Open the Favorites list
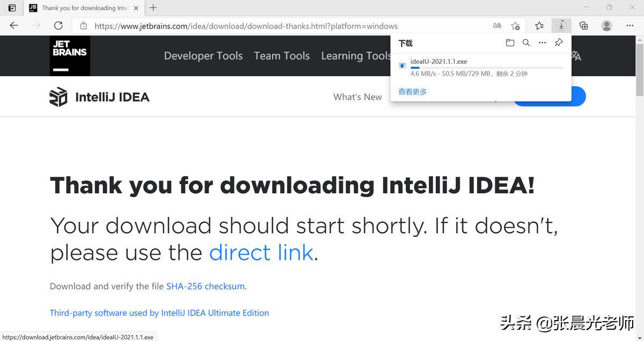 click(539, 26)
